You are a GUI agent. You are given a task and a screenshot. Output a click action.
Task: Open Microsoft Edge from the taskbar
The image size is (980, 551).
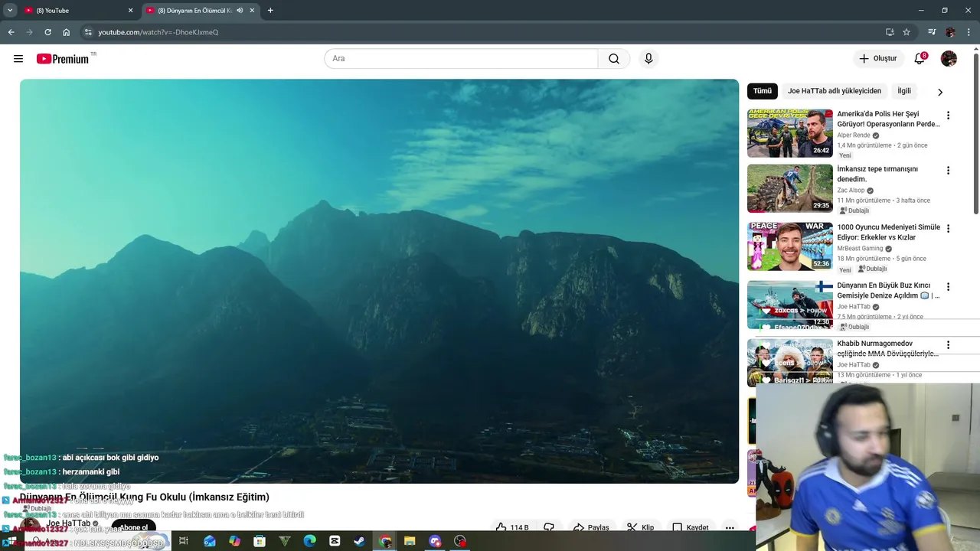click(x=309, y=541)
